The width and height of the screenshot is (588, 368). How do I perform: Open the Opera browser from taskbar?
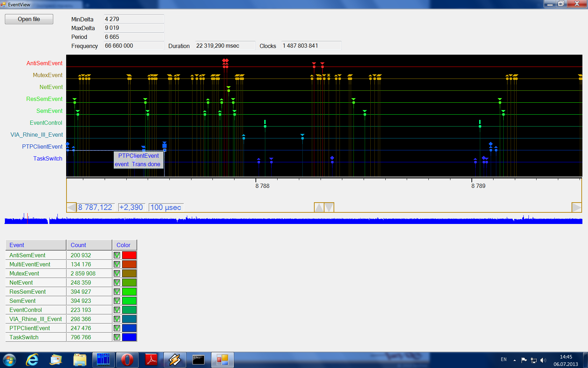point(127,360)
